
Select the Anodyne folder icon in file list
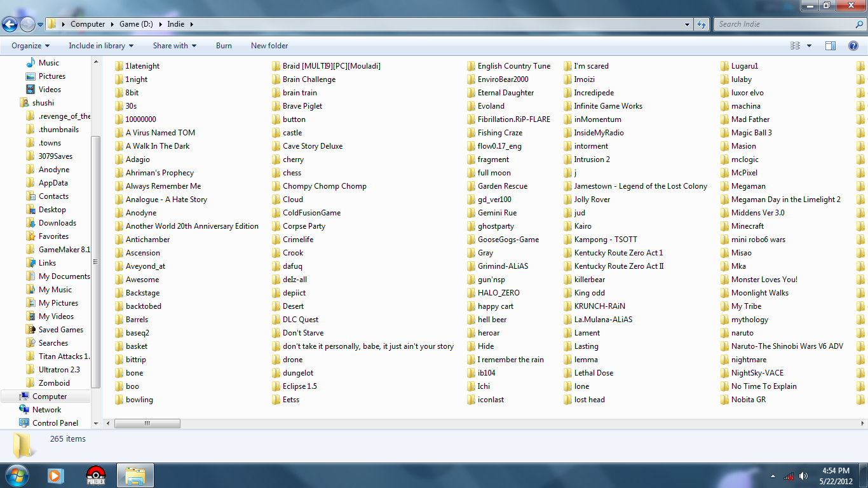click(x=119, y=213)
